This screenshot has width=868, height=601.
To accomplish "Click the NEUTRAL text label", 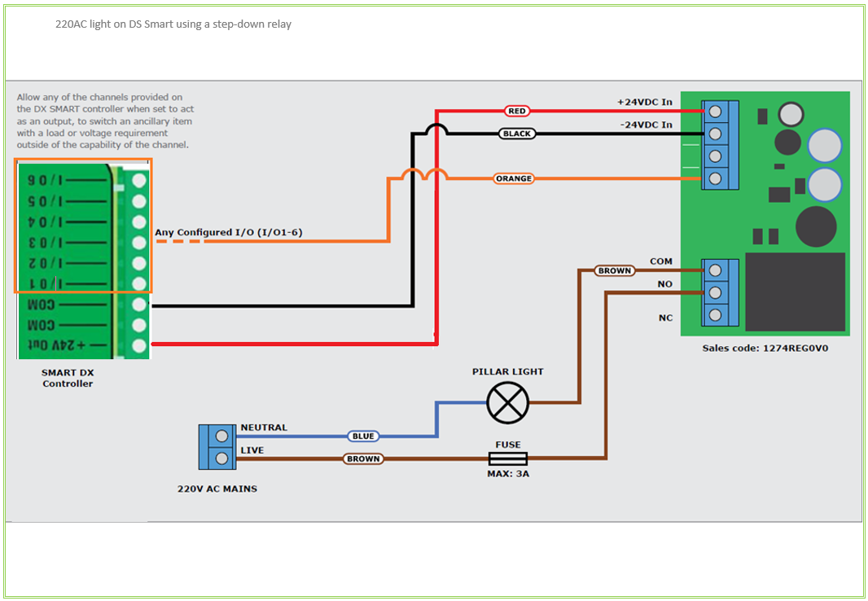I will coord(264,428).
